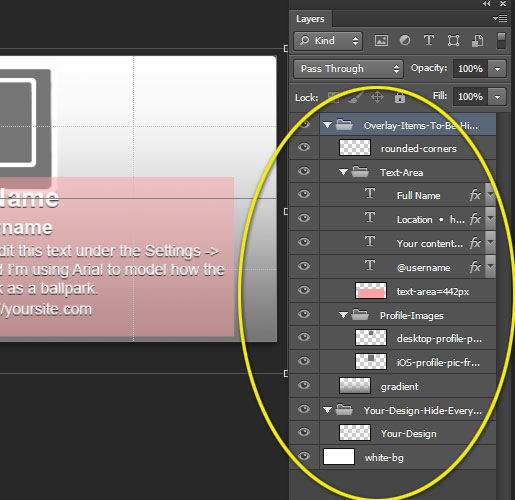Click the lock all padlock icon
This screenshot has height=500, width=515.
click(400, 97)
